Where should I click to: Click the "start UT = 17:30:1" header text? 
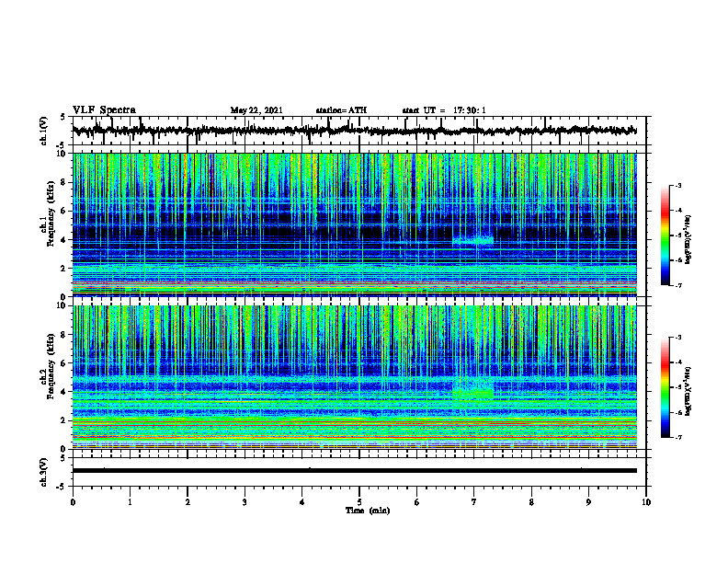(444, 110)
